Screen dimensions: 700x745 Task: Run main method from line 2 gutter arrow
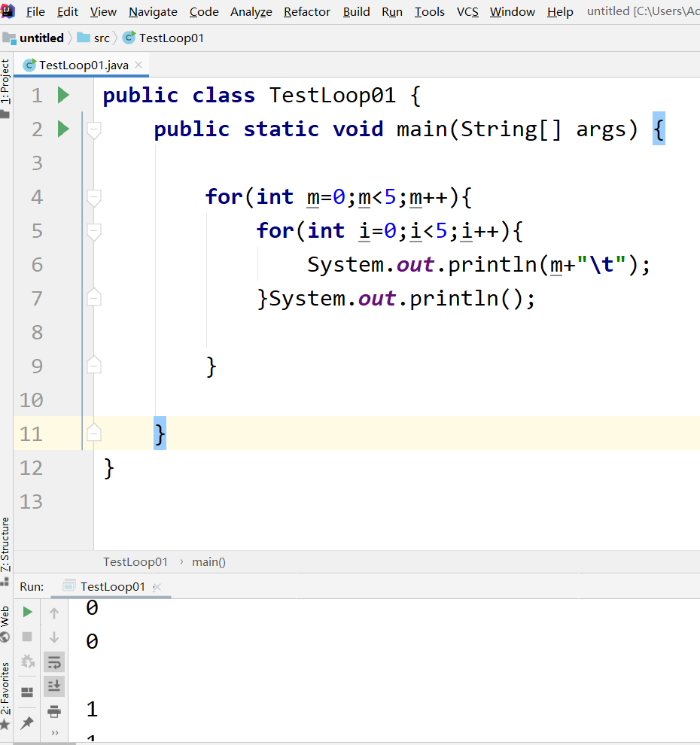tap(63, 129)
